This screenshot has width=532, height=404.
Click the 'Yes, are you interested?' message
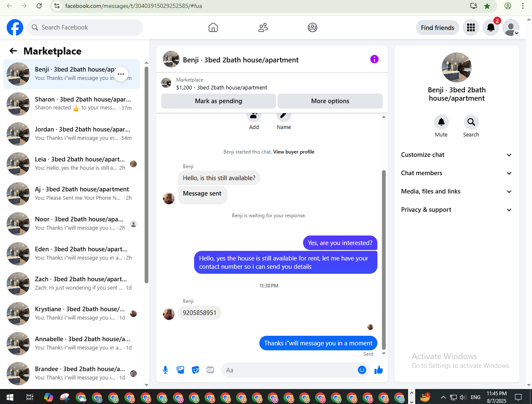click(340, 243)
